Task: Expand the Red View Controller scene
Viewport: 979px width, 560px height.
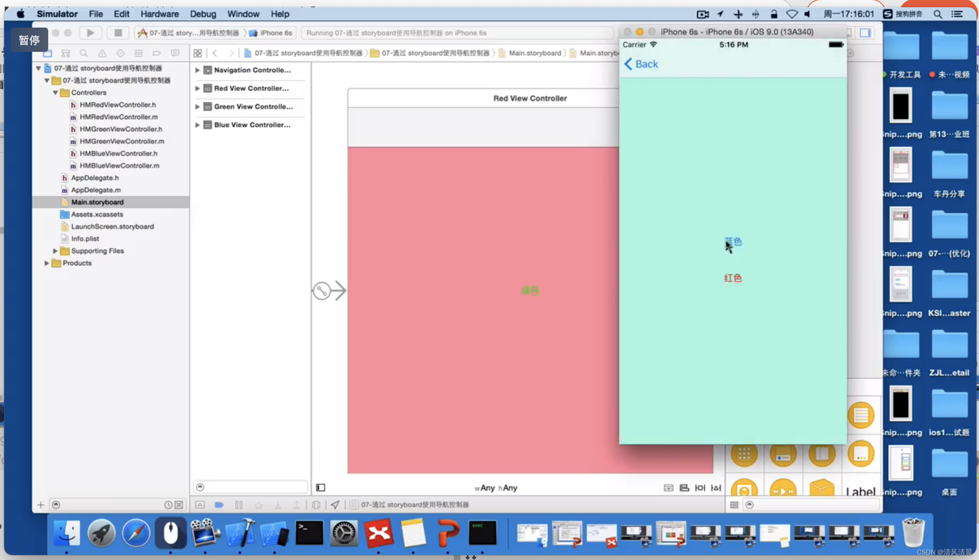Action: coord(198,88)
